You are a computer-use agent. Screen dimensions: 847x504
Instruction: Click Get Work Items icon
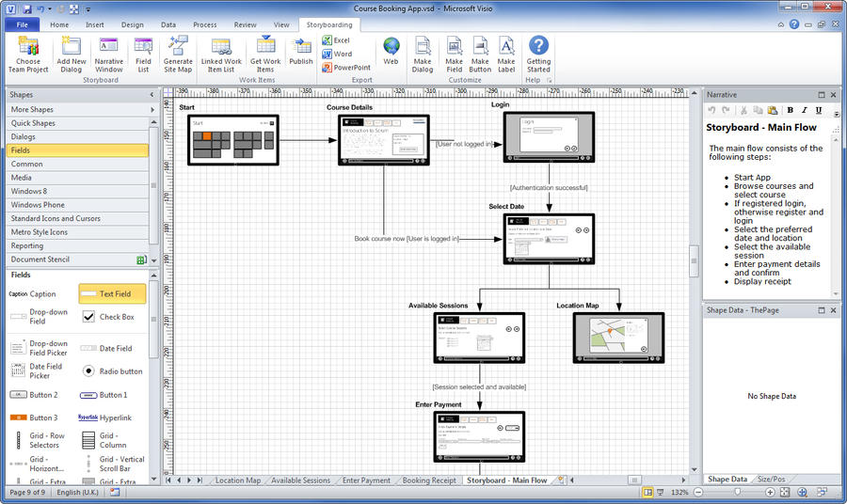pos(265,46)
